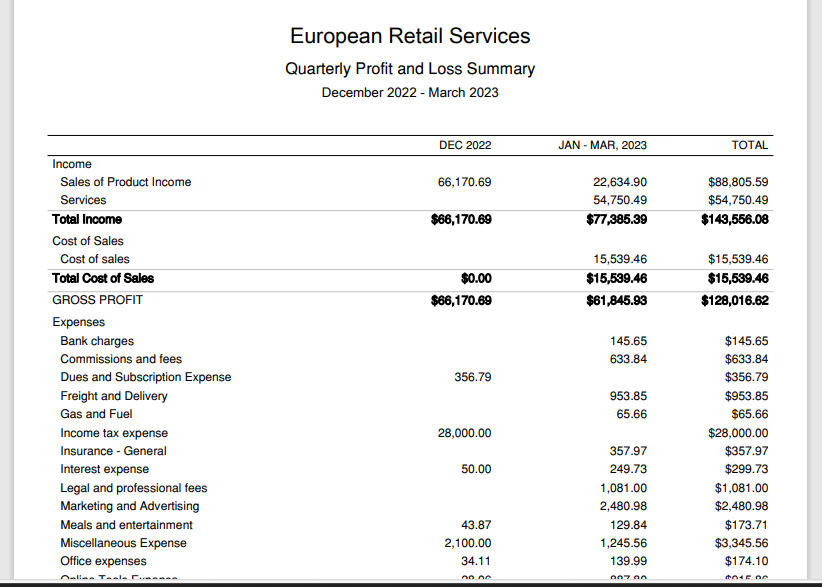Click the 65.66 gas and fuel value
This screenshot has width=822, height=587.
pos(632,415)
